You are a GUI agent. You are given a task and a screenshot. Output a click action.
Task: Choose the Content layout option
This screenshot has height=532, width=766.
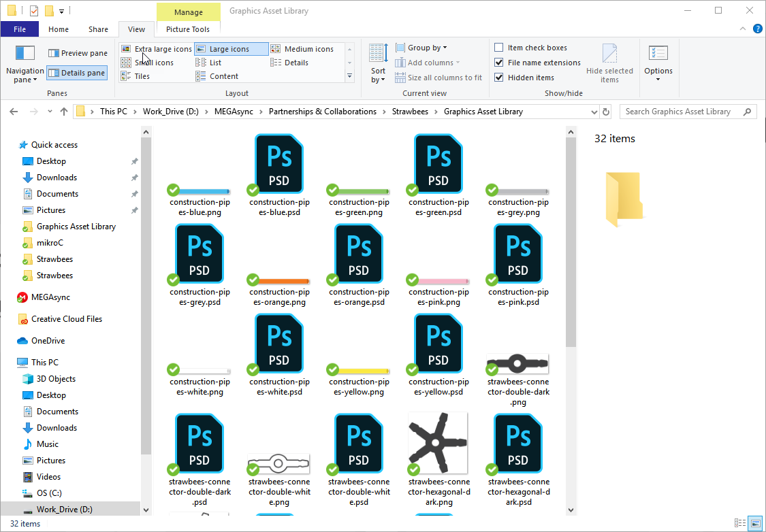tap(217, 76)
